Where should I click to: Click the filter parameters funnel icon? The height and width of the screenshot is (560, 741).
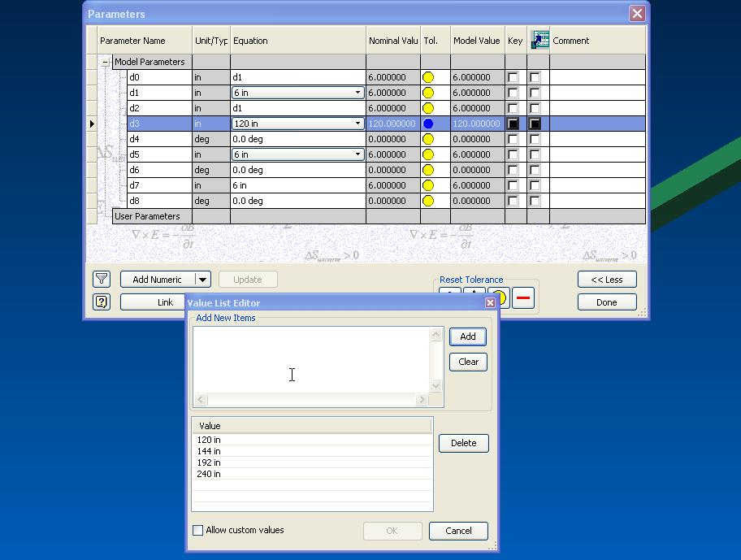pos(101,278)
